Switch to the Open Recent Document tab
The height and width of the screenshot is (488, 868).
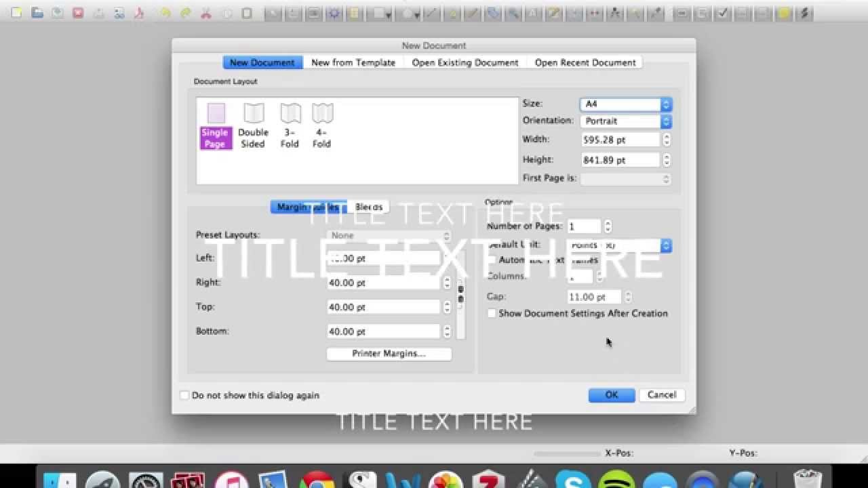585,62
